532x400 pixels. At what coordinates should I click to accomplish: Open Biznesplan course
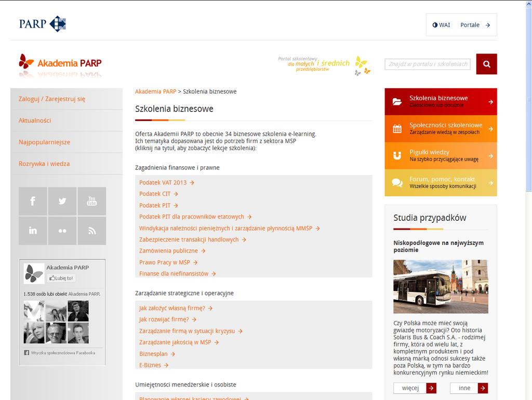click(157, 354)
